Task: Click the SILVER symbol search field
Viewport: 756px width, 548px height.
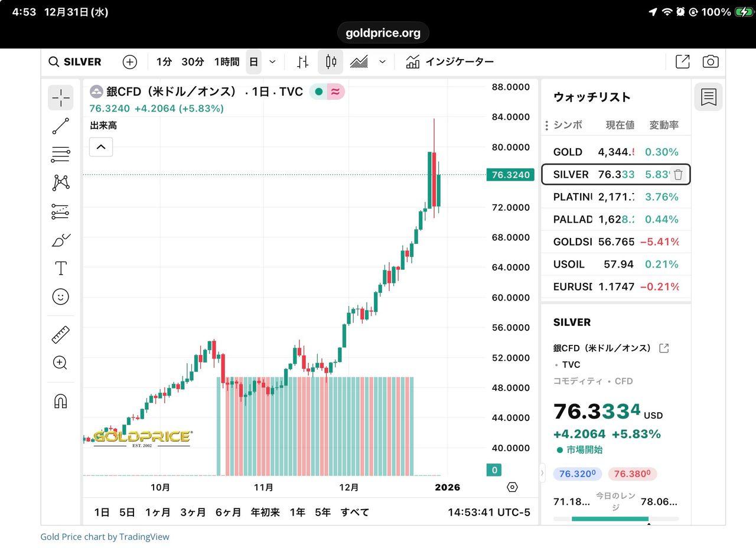Action: point(82,61)
